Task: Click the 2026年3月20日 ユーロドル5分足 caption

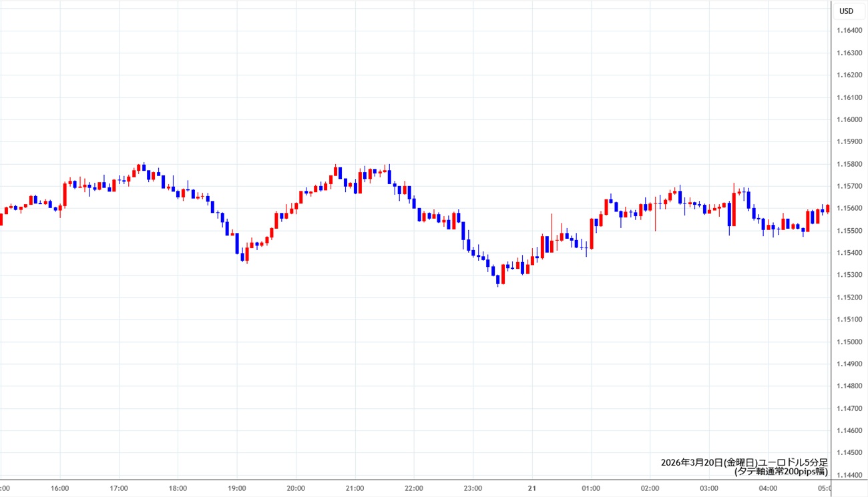Action: 744,462
